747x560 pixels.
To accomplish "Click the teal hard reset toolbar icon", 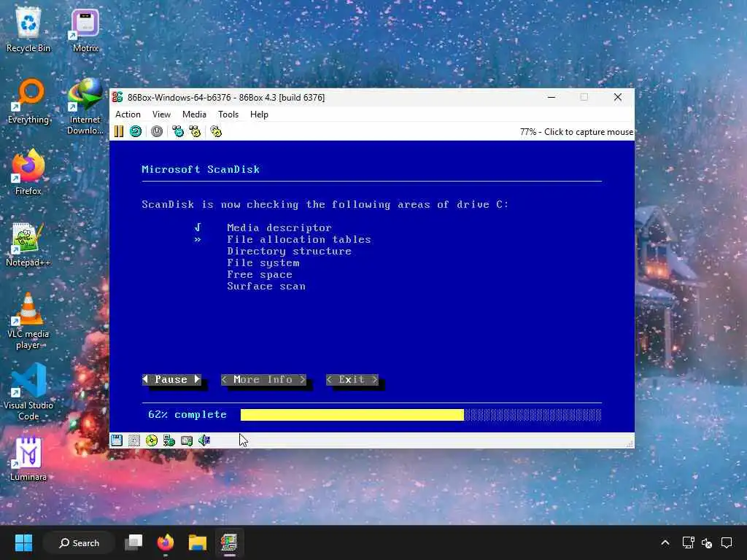I will 136,131.
